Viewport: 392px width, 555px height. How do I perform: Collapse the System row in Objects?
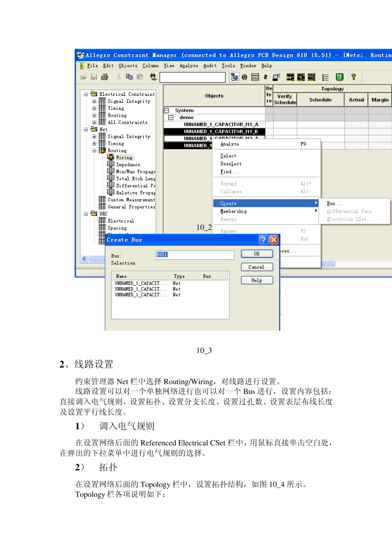[x=167, y=110]
